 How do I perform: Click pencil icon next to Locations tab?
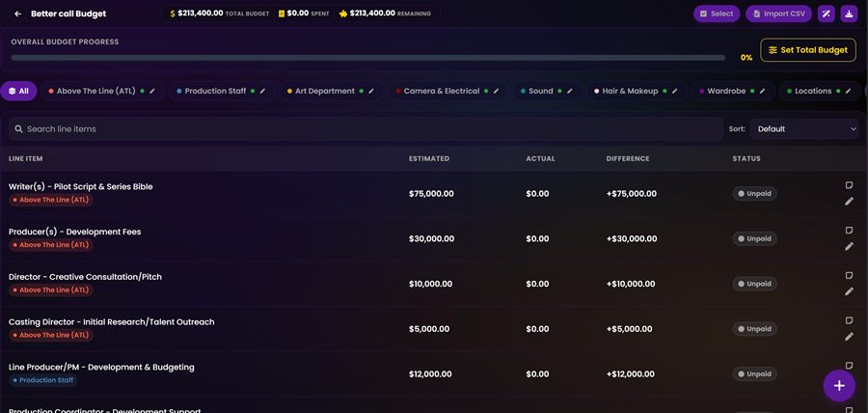tap(848, 91)
